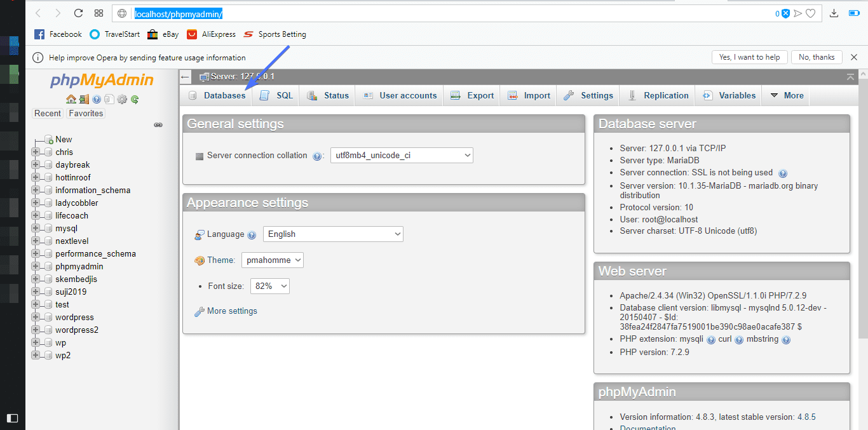Expand the mysql database node
The height and width of the screenshot is (430, 868).
pos(36,229)
